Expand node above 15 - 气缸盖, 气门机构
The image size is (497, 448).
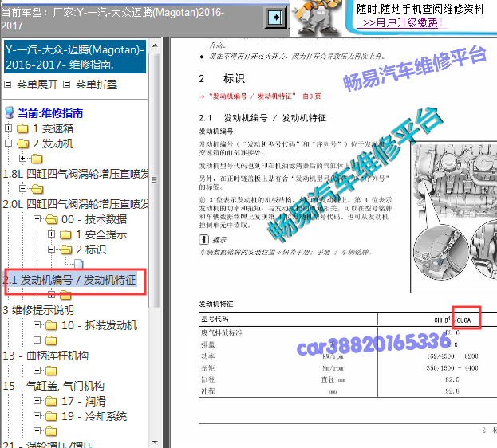[x=37, y=371]
